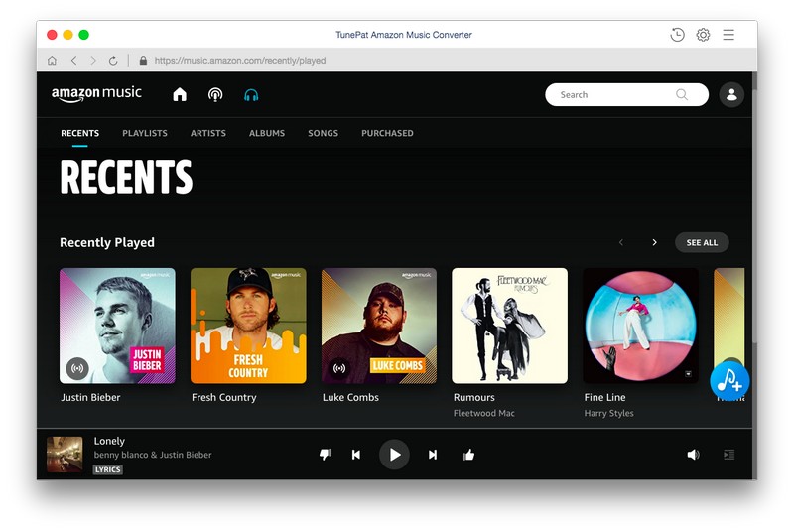
Task: Open the user profile icon
Action: tap(731, 94)
